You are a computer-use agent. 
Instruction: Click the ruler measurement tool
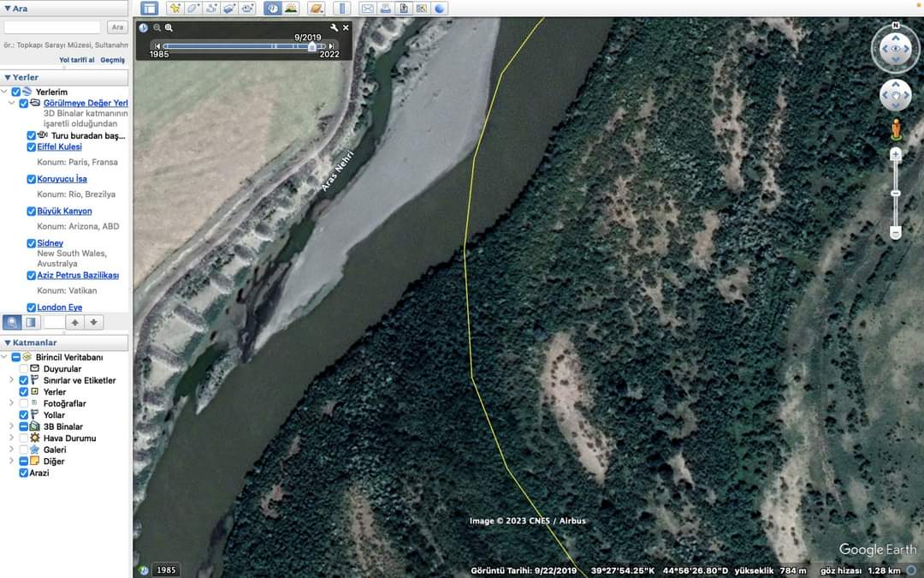(x=341, y=9)
